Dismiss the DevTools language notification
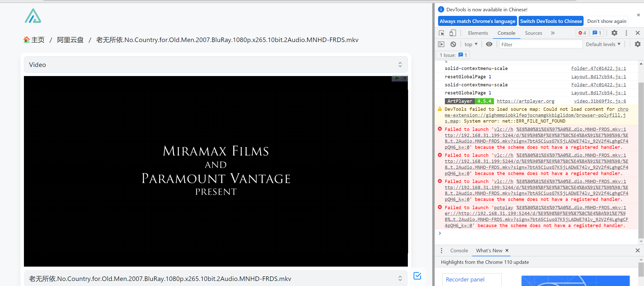 tap(638, 15)
